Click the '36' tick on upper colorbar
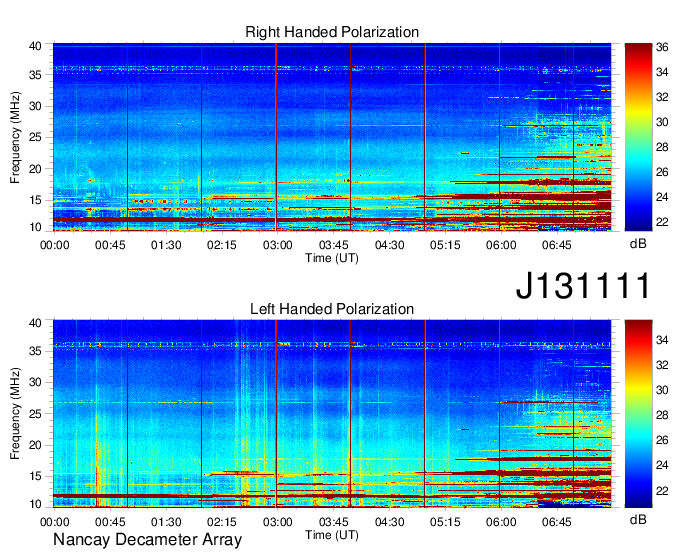Image resolution: width=680 pixels, height=552 pixels. tap(662, 47)
